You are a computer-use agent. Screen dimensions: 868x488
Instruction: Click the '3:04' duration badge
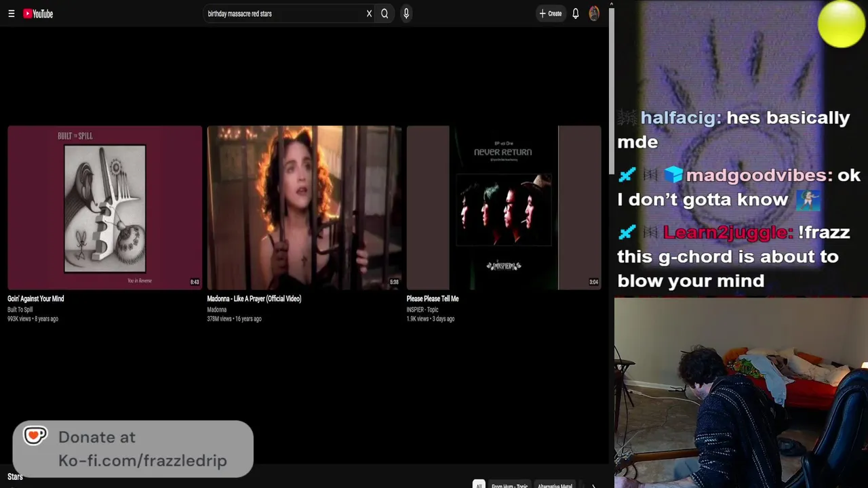pyautogui.click(x=593, y=282)
